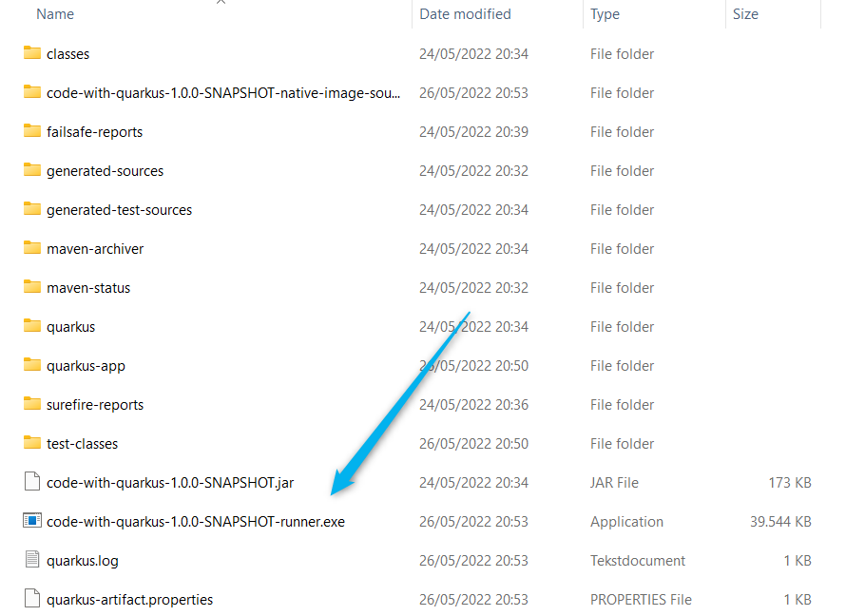Click date modified of maven-status folder
Screen dimensions: 846x616
473,288
